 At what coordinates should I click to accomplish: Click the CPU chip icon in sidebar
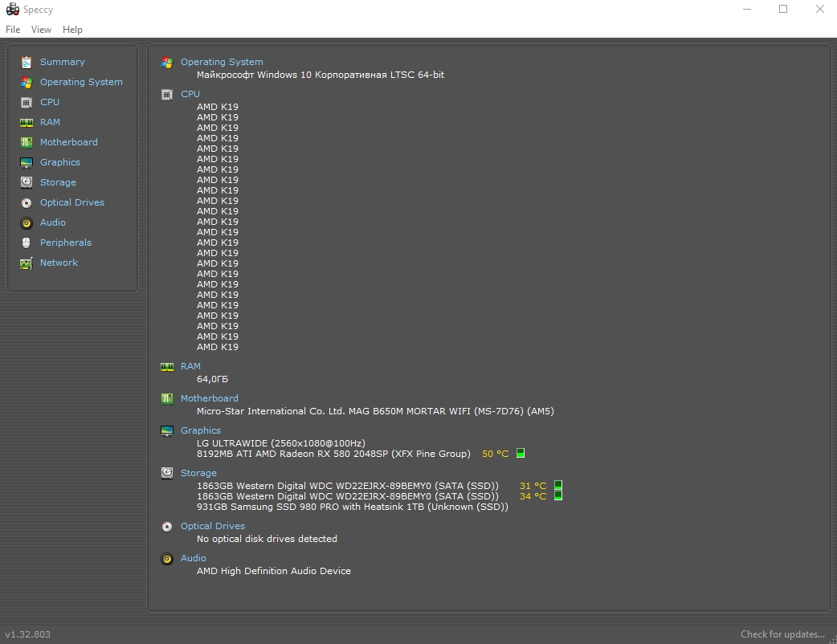click(x=27, y=103)
